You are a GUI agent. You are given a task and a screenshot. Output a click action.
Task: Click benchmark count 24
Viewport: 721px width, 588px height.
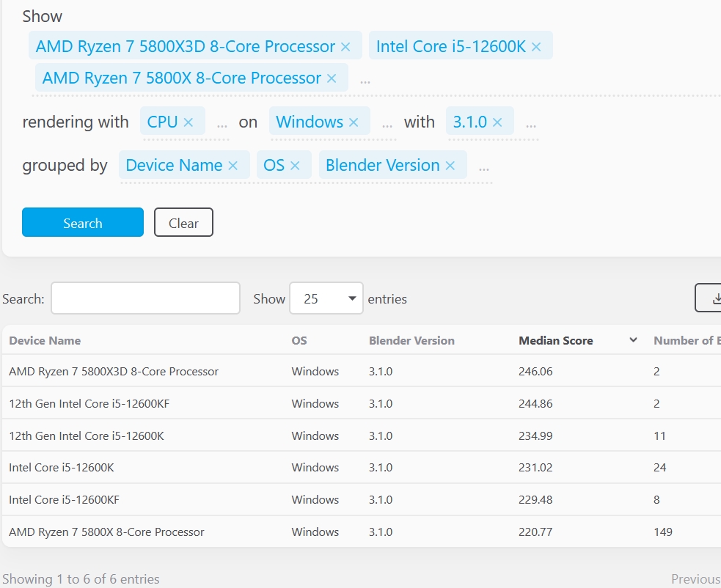660,468
